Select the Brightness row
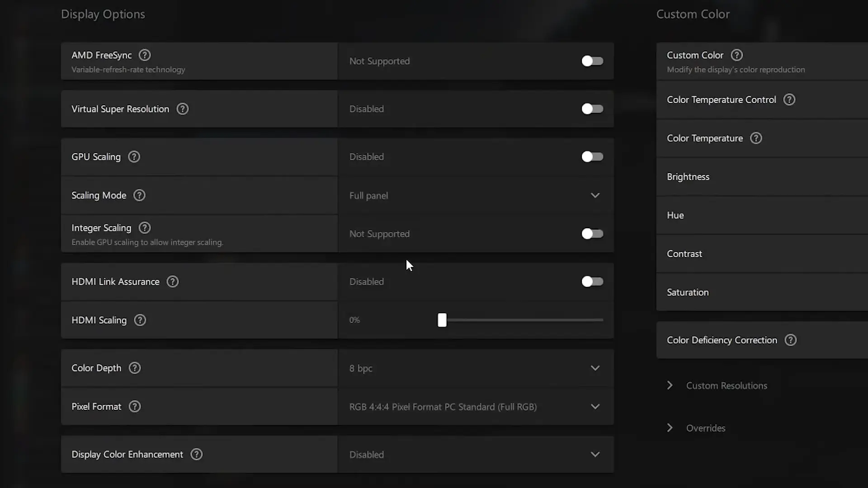Image resolution: width=868 pixels, height=488 pixels. point(762,177)
